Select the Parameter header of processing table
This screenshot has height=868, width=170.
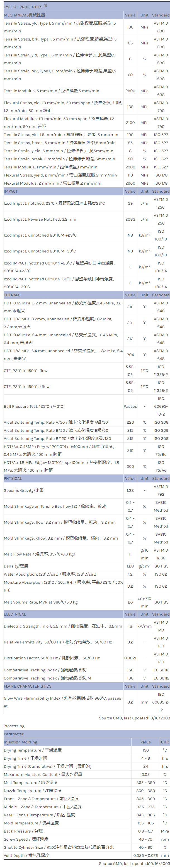point(14,734)
